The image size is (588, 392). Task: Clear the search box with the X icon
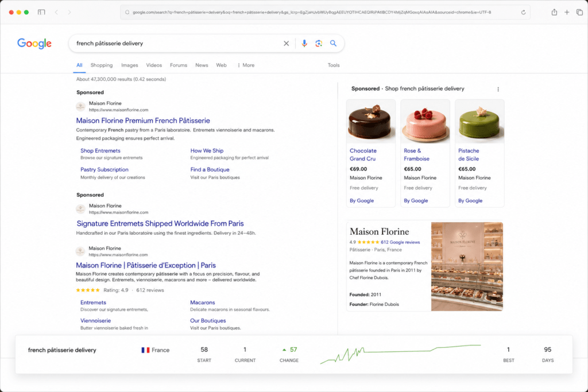click(286, 44)
